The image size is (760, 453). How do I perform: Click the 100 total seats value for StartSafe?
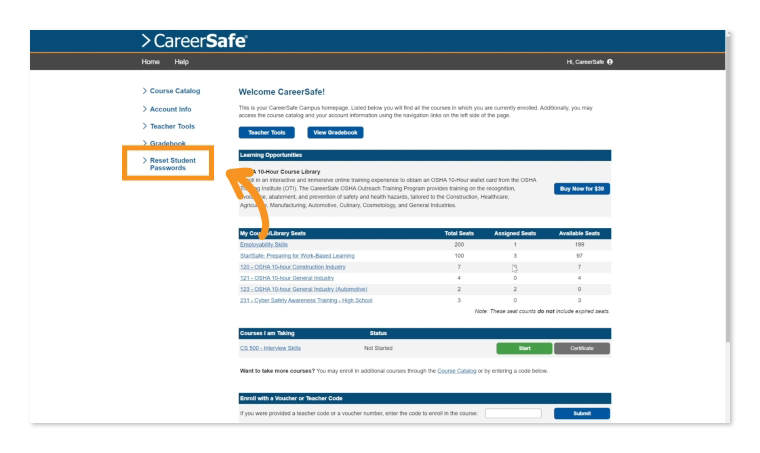459,256
